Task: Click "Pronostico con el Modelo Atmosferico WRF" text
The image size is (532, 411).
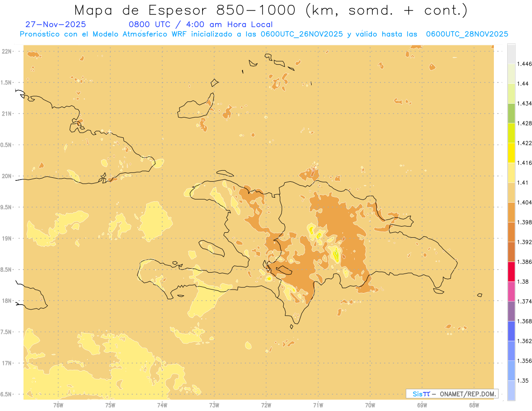Action: tap(104, 34)
